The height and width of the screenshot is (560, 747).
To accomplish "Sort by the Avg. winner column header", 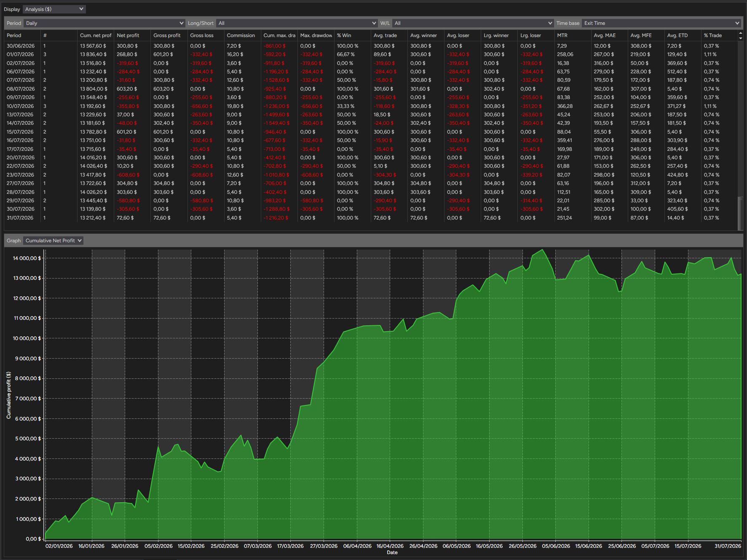I will coord(426,35).
